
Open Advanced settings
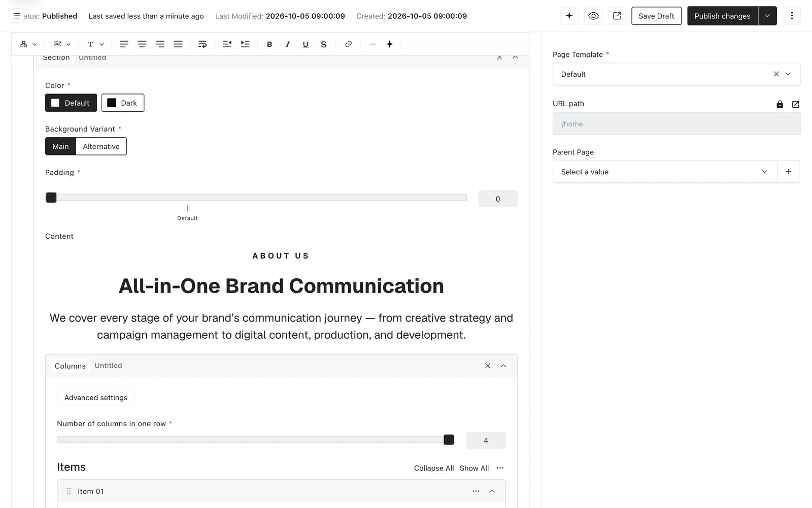[96, 398]
